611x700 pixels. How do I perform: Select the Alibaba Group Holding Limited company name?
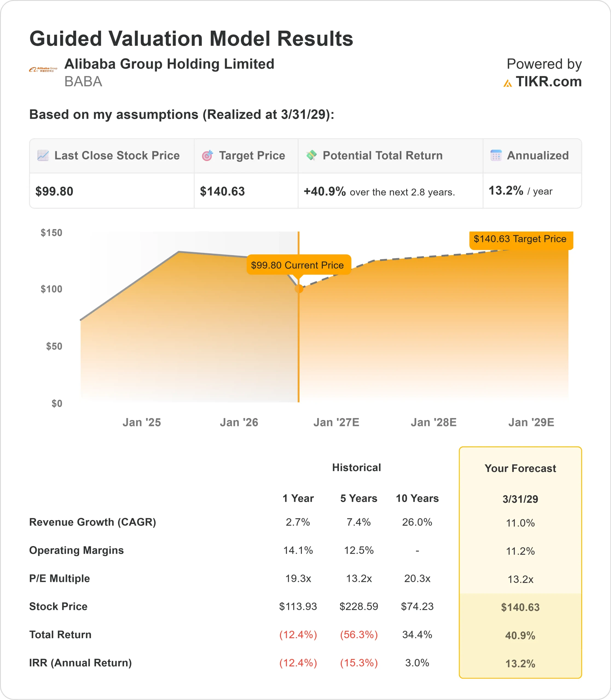(x=169, y=64)
